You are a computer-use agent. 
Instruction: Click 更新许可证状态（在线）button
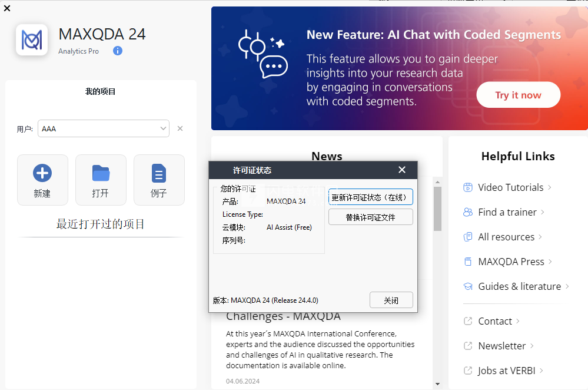coord(370,197)
